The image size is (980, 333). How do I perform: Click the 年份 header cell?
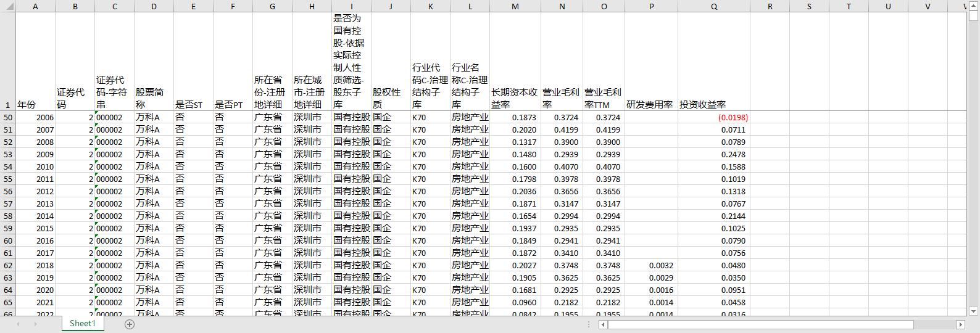coord(35,62)
